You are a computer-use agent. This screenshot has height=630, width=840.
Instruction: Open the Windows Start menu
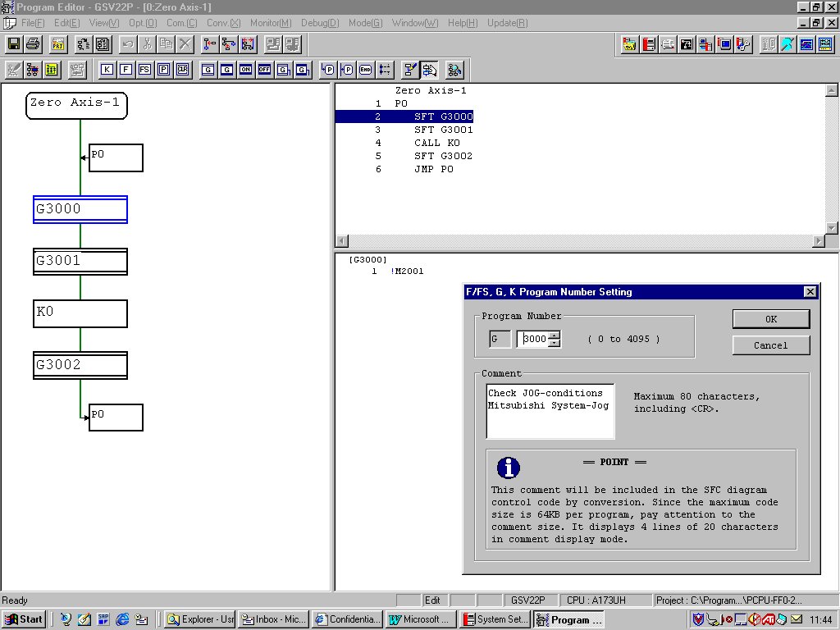pos(24,619)
